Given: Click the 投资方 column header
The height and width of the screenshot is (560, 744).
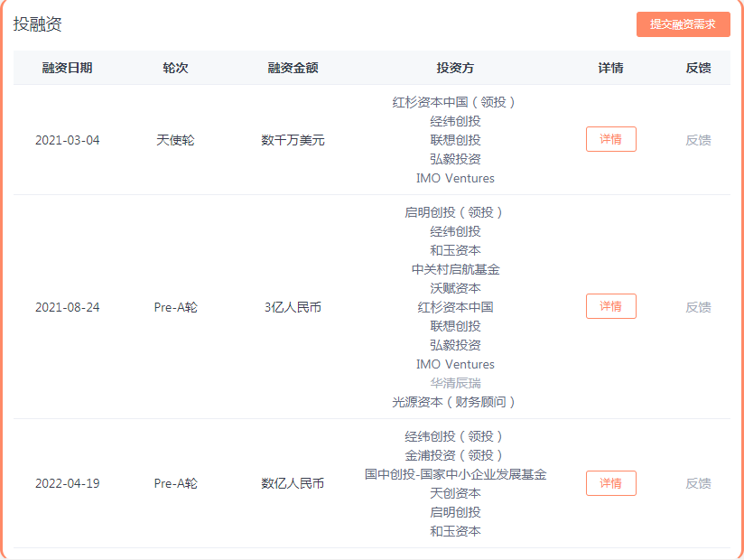Looking at the screenshot, I should [455, 68].
